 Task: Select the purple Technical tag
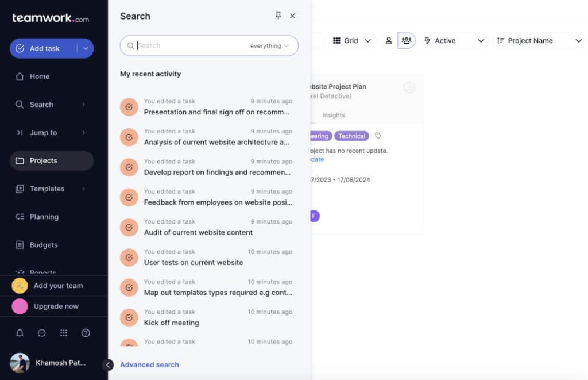(351, 136)
